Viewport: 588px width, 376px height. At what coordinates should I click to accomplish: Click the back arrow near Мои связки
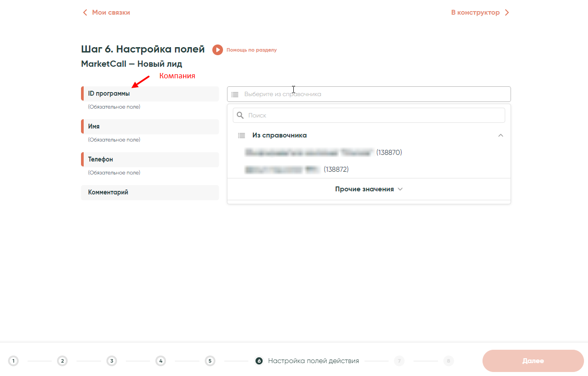tap(85, 12)
